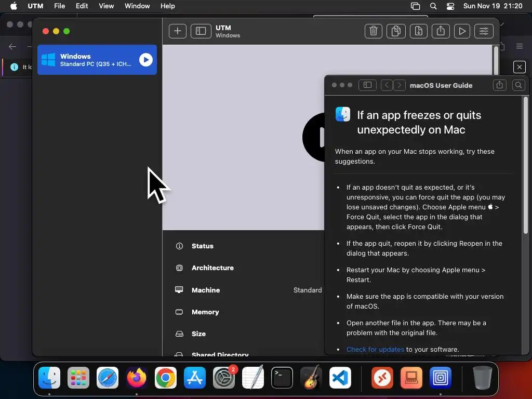Click the info icon in background window

(14, 67)
